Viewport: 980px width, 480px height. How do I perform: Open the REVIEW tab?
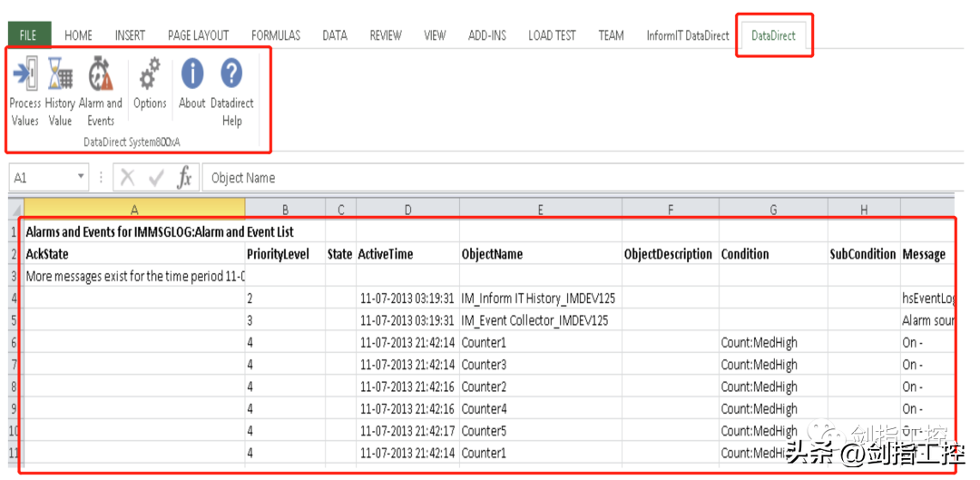point(386,35)
